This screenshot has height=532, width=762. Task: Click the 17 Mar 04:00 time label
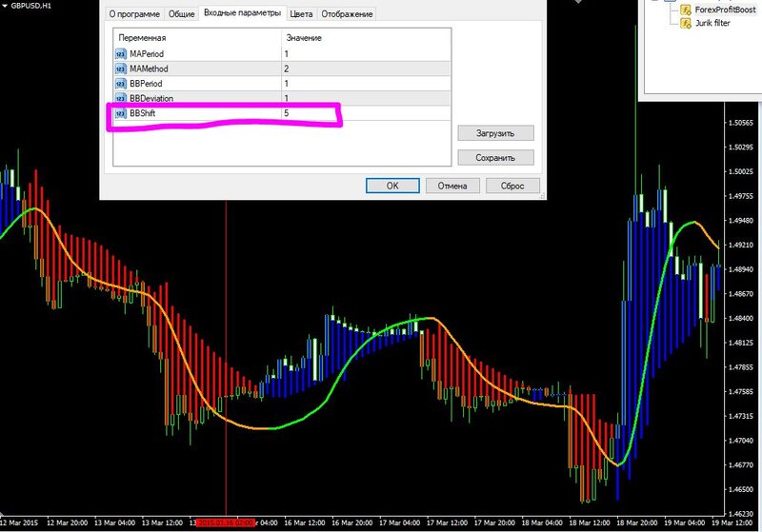coord(399,522)
